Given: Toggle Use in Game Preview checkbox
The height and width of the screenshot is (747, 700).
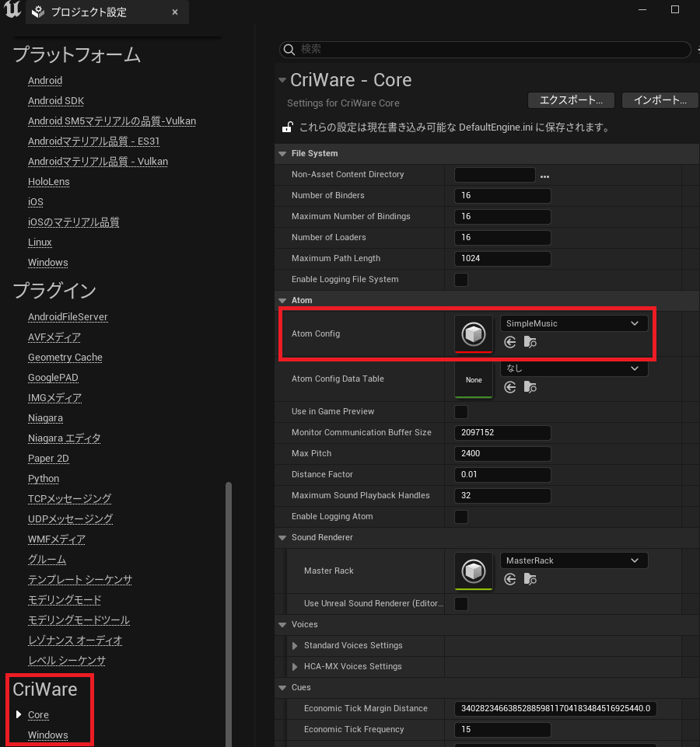Looking at the screenshot, I should pyautogui.click(x=461, y=412).
